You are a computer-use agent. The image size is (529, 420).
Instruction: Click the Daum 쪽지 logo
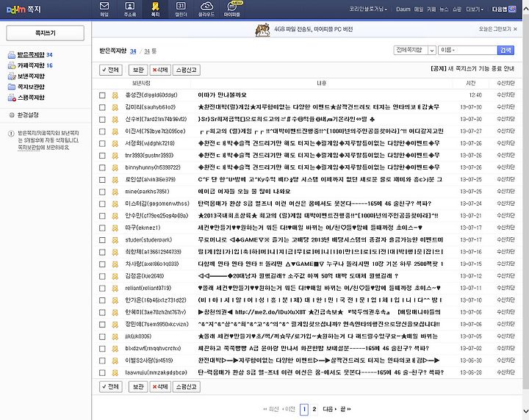(x=24, y=9)
